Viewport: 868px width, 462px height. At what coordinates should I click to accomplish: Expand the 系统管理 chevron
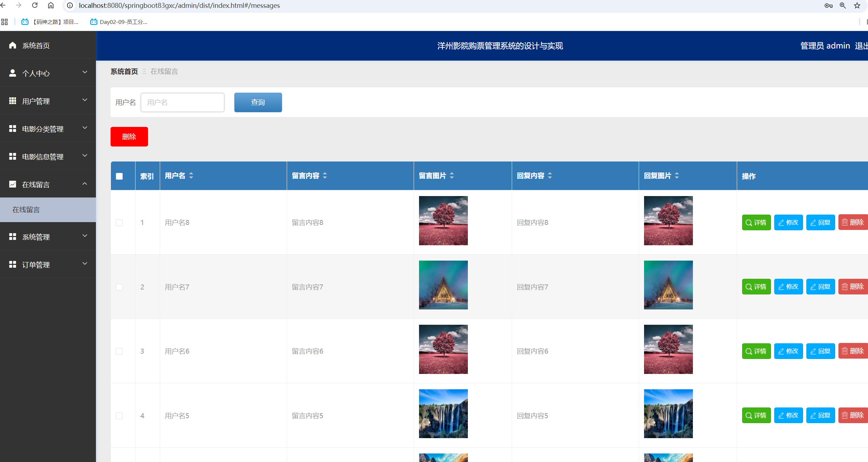coord(85,236)
